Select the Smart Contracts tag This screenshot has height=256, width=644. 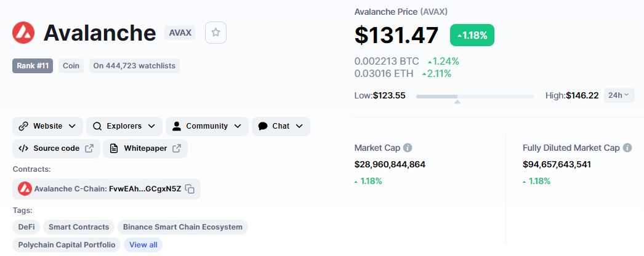(79, 227)
